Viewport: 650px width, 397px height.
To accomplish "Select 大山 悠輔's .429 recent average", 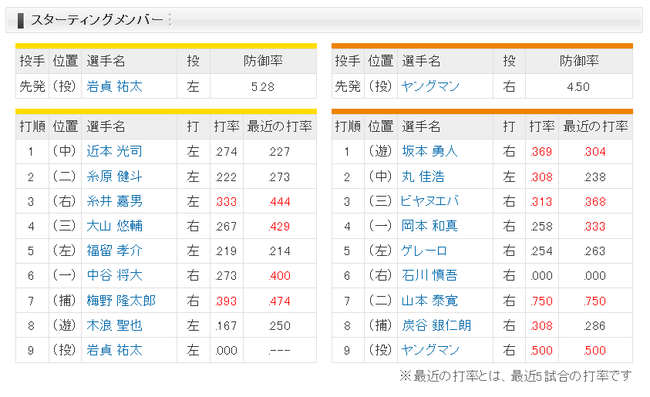I will point(279,226).
